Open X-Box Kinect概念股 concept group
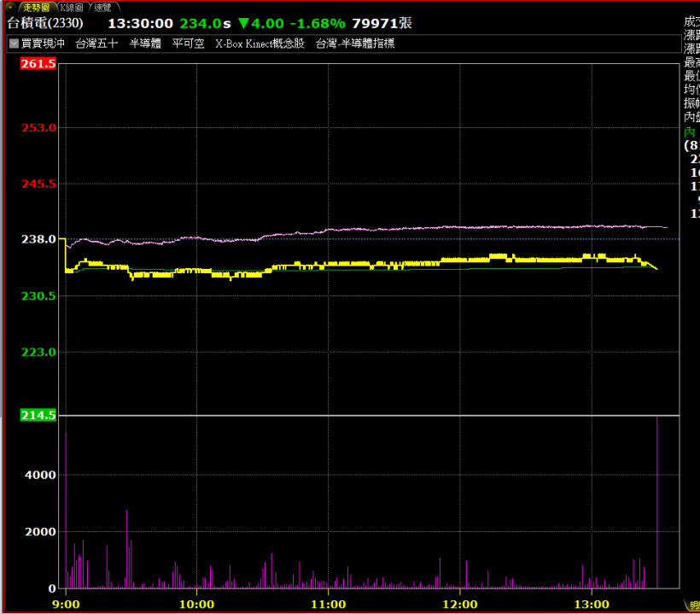 point(260,44)
